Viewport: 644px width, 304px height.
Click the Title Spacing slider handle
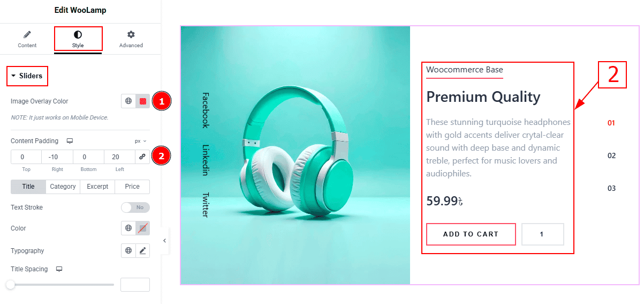[x=11, y=285]
